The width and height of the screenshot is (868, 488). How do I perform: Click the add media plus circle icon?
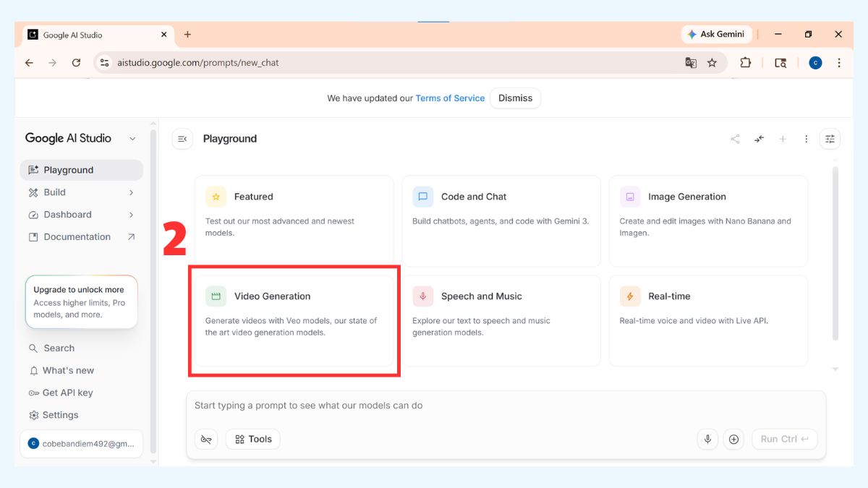[x=733, y=439]
